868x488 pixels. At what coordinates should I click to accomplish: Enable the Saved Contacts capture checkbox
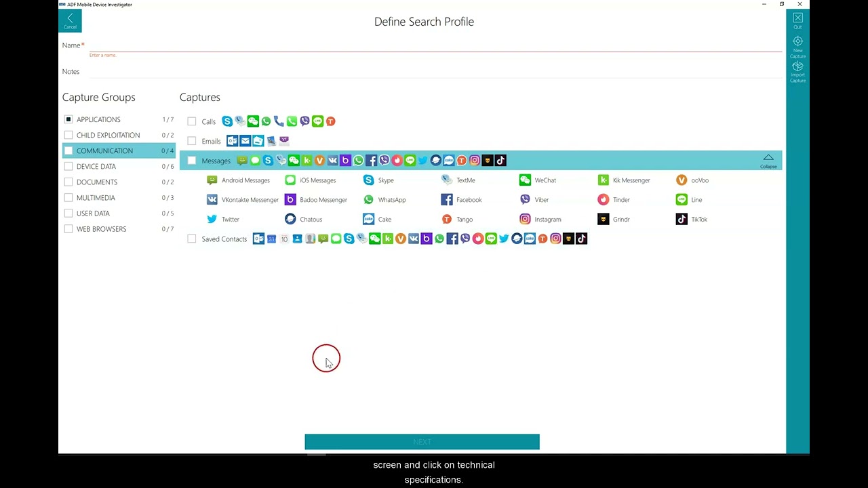[192, 239]
